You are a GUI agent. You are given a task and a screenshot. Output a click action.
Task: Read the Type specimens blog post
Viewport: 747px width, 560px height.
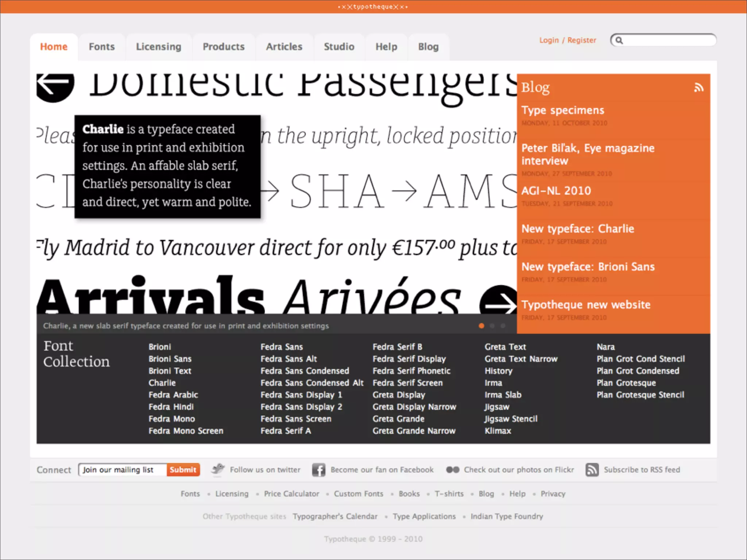click(x=562, y=110)
